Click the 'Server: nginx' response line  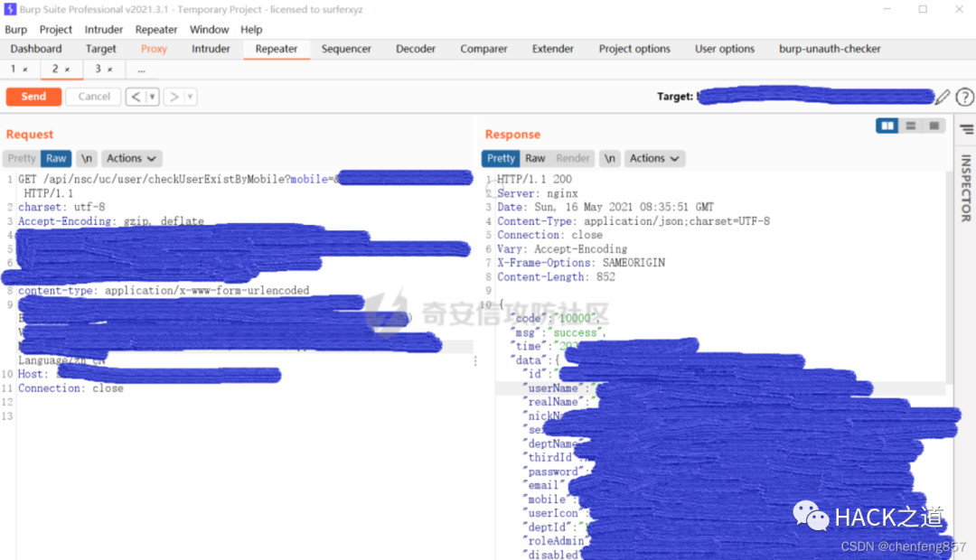click(x=537, y=193)
